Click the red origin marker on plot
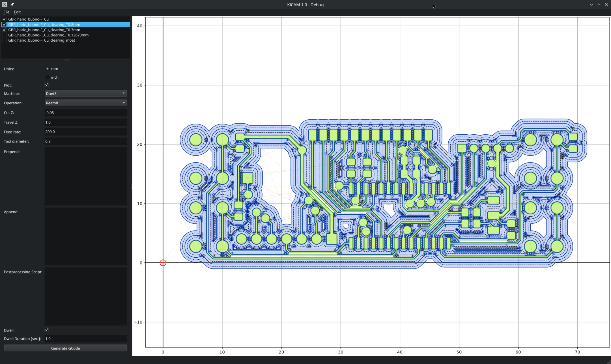 click(x=163, y=263)
